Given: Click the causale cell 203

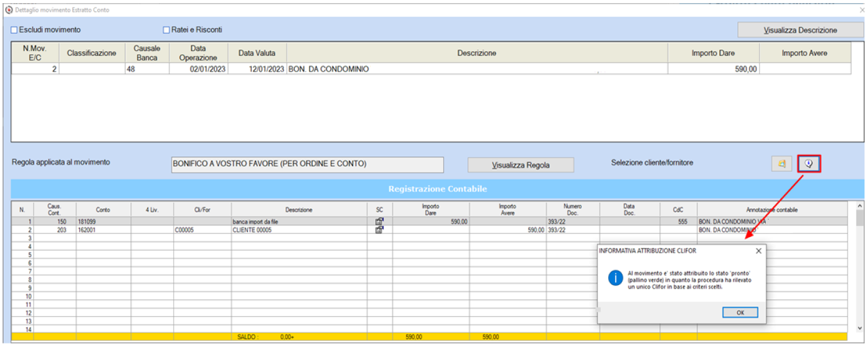Looking at the screenshot, I should point(55,230).
